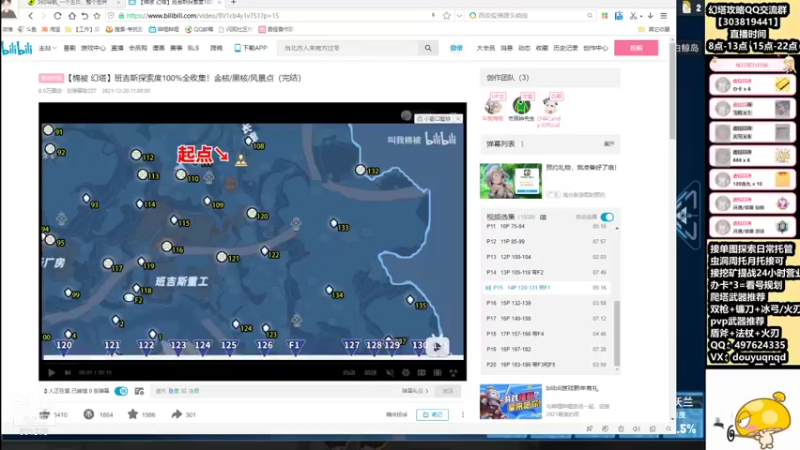This screenshot has height=450, width=800.
Task: Select P16 15P 132-139 in the video list
Action: (546, 303)
